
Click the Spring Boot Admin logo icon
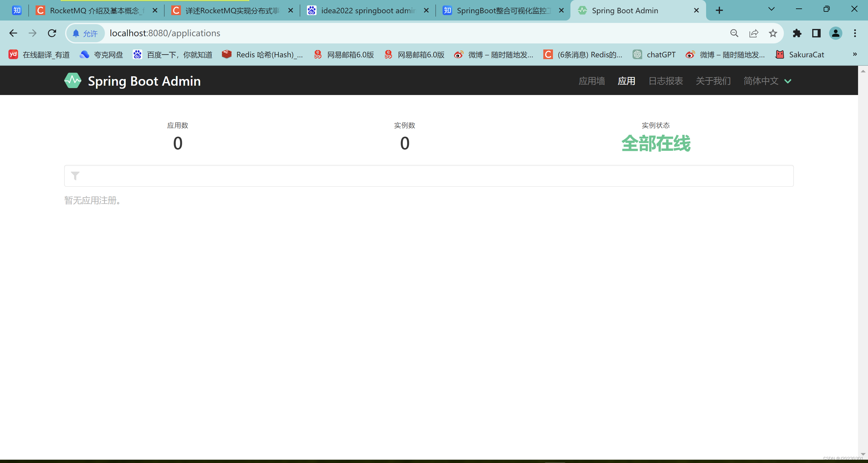(73, 81)
